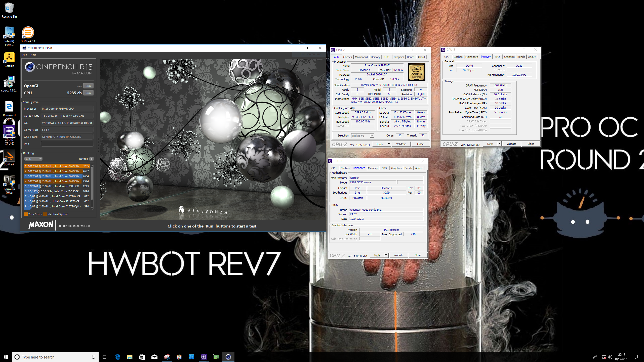Viewport: 644px width, 362px height.
Task: Click the Type here to search box
Action: tap(55, 357)
